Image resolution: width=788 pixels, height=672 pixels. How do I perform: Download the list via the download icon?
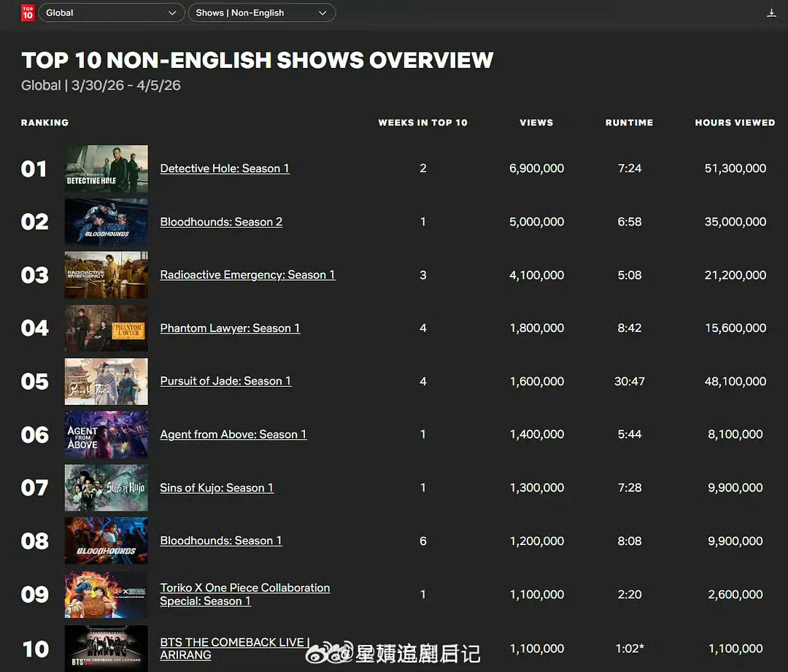point(771,13)
